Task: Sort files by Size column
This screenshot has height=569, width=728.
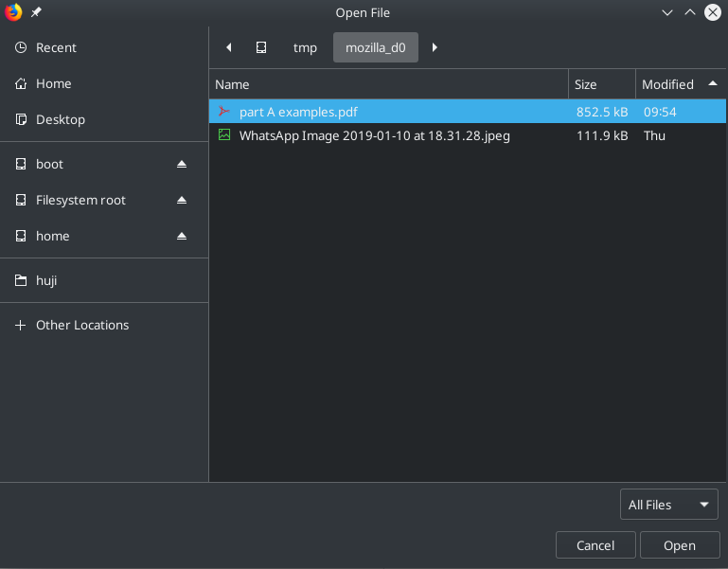Action: pos(602,84)
